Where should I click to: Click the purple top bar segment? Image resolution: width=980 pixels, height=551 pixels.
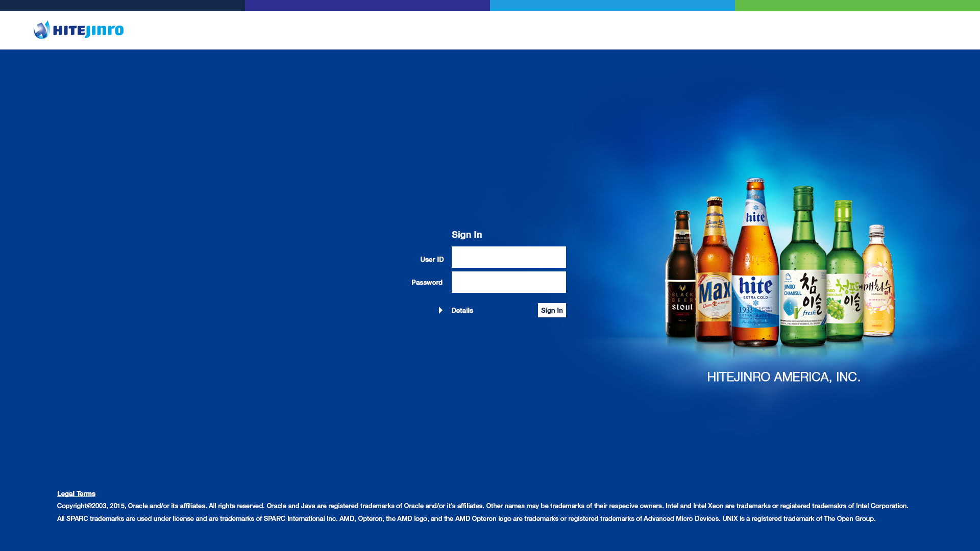367,6
